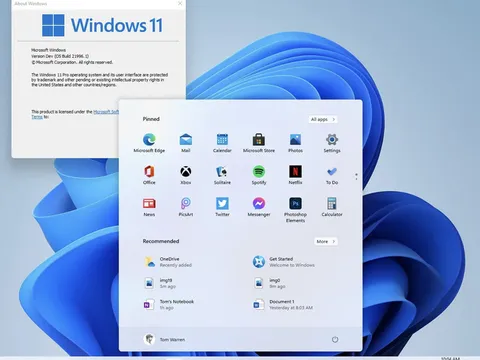Open Document 1 from recommended
The height and width of the screenshot is (360, 480).
click(283, 304)
